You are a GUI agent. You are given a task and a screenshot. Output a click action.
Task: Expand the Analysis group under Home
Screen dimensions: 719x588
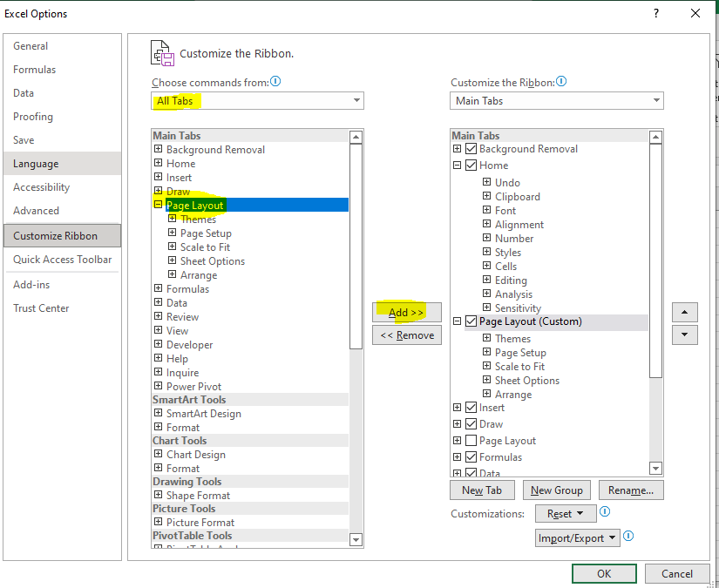pyautogui.click(x=486, y=294)
